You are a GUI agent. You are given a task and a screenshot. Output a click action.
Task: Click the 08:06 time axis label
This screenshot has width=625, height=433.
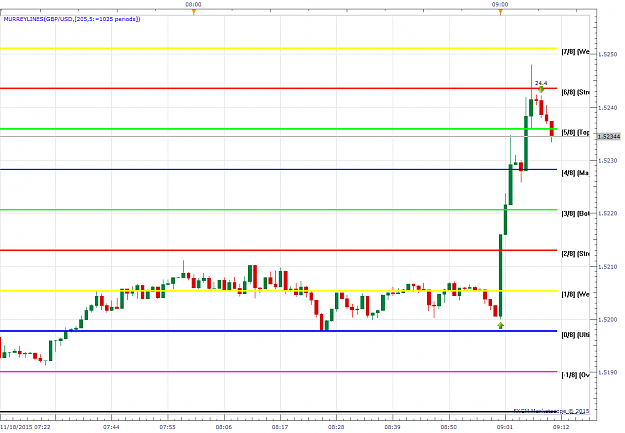[224, 427]
